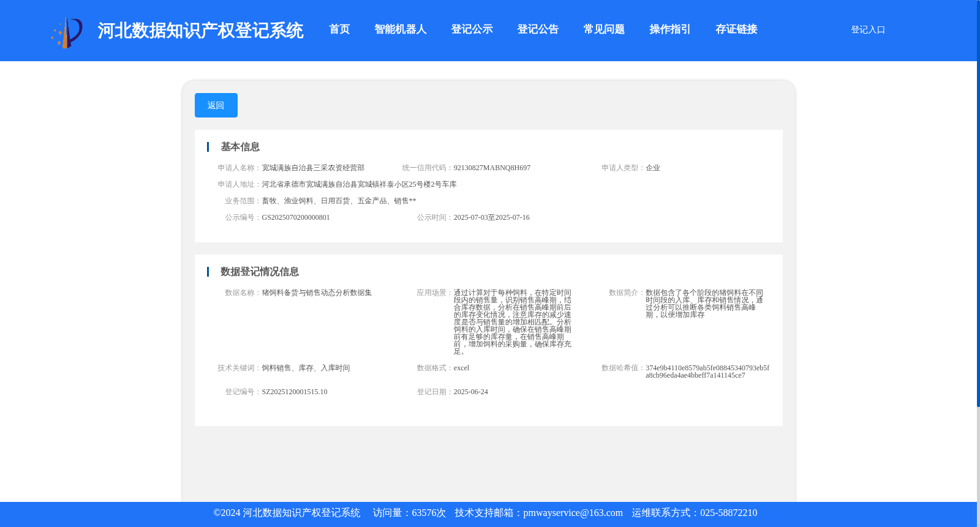
Task: Click the 河北数据知识产权登记系统 title
Action: [x=200, y=31]
